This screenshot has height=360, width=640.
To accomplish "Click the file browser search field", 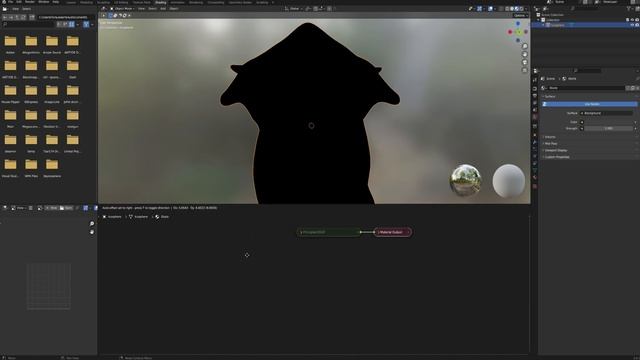I will click(29, 24).
